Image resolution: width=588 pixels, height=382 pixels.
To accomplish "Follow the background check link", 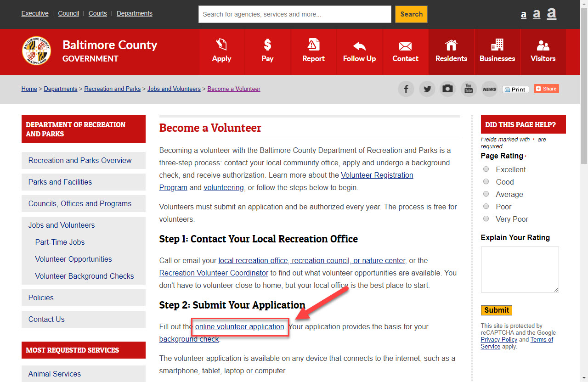I will pos(189,339).
